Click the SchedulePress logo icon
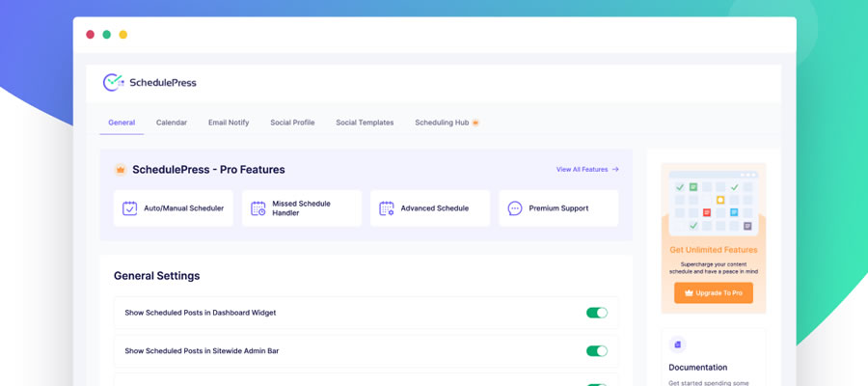 [114, 83]
